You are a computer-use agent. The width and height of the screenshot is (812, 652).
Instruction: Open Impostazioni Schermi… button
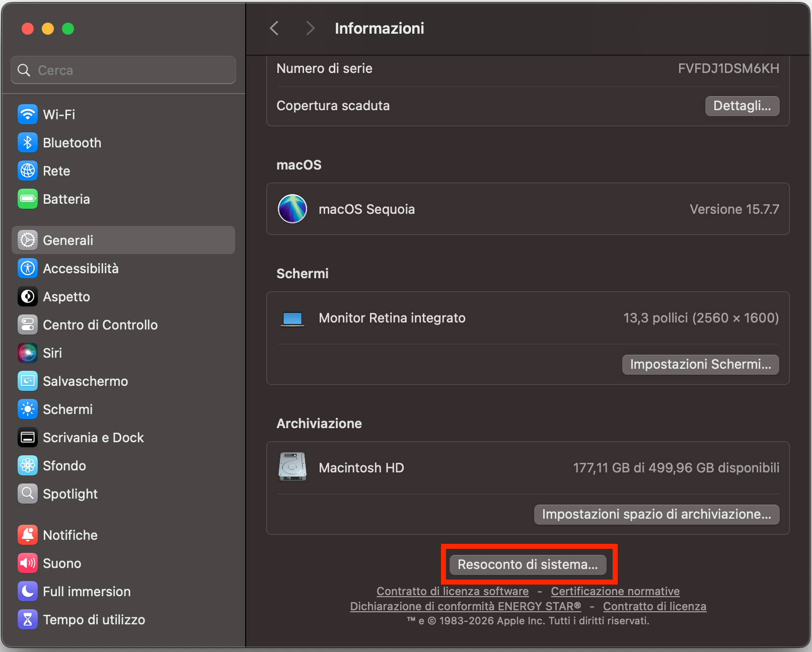700,364
